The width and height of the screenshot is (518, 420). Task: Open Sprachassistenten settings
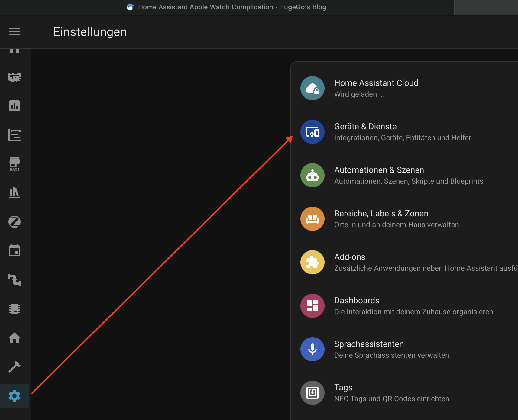coord(369,349)
